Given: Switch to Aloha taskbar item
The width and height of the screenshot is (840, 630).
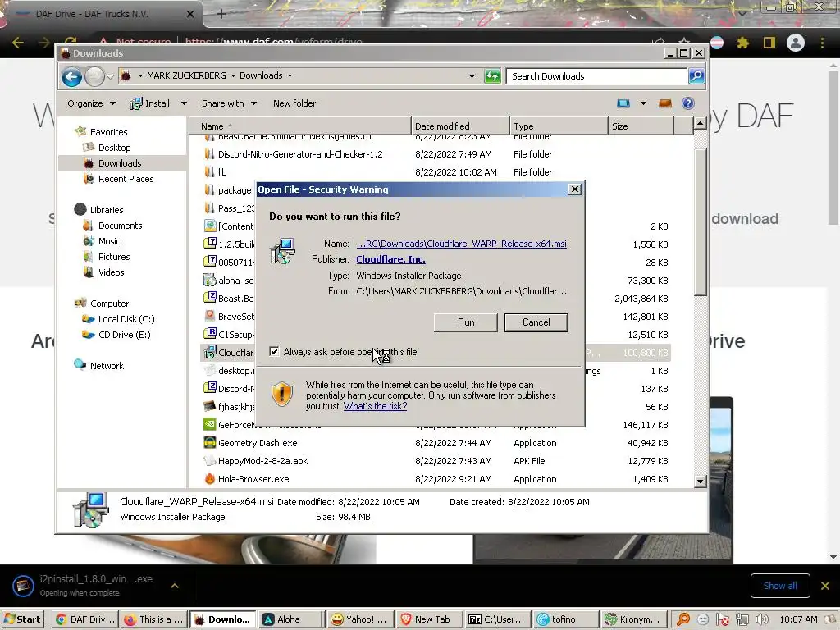Looking at the screenshot, I should (290, 619).
